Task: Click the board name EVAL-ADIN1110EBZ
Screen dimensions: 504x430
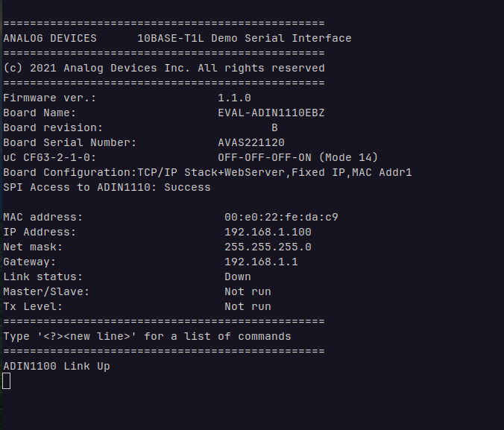Action: (271, 113)
